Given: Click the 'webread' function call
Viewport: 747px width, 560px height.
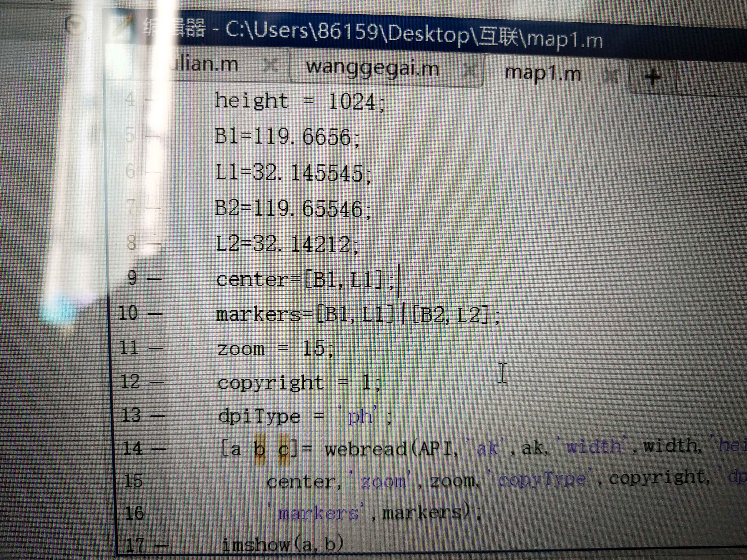Looking at the screenshot, I should point(365,449).
